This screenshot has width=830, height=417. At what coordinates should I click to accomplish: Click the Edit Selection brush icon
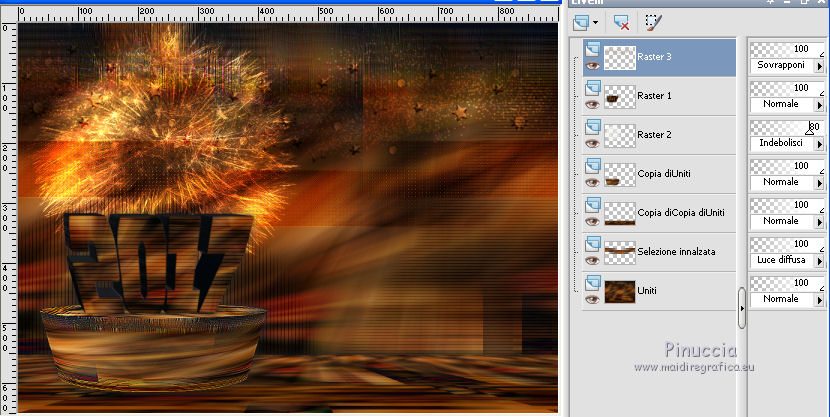[653, 22]
